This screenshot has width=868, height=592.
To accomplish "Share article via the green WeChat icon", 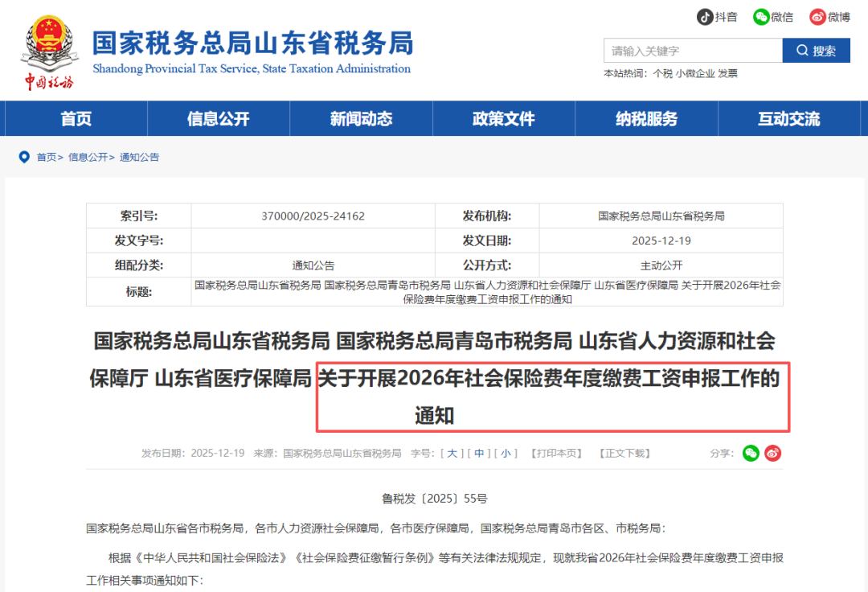I will point(751,453).
